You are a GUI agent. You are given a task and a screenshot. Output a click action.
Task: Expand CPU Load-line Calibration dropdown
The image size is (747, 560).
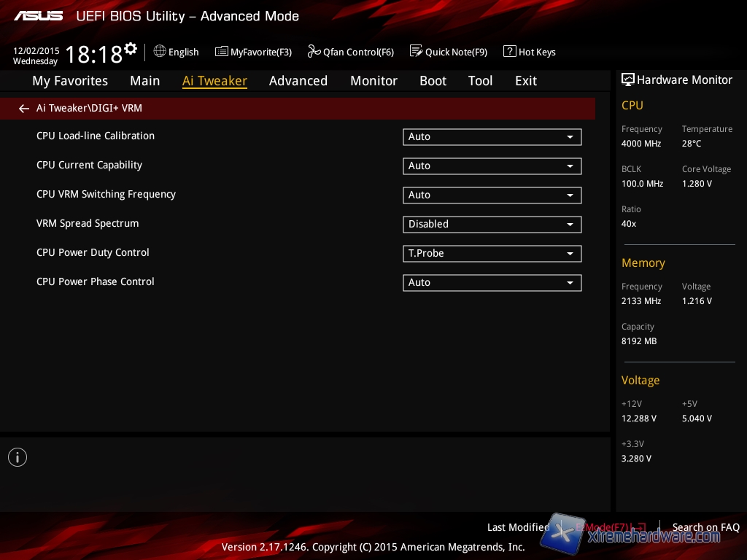tap(492, 137)
